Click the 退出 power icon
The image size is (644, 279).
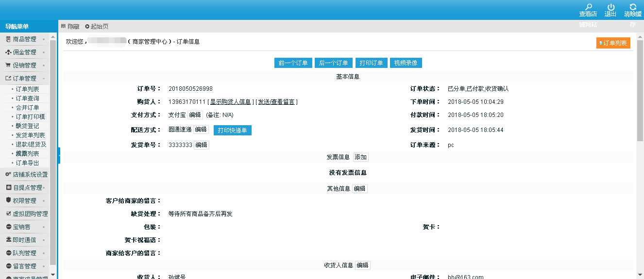click(611, 7)
